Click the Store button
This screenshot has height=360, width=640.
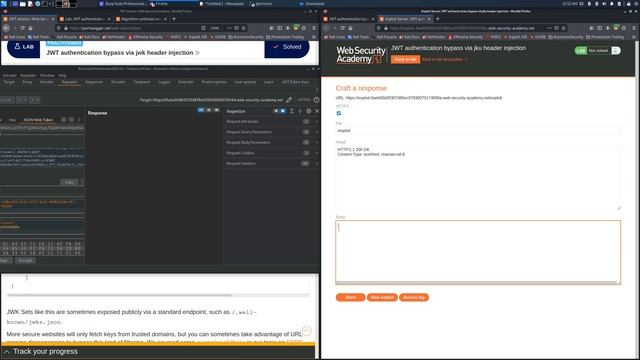[x=350, y=298]
